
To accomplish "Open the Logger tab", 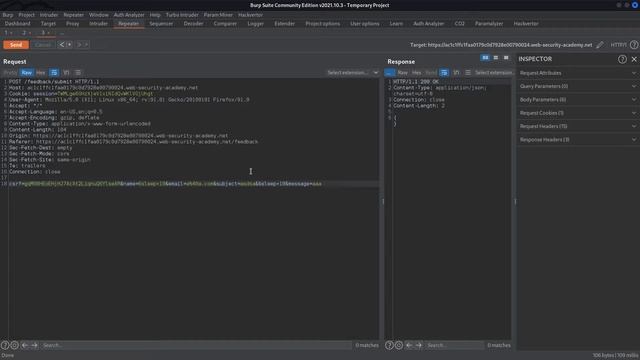I will coord(256,24).
